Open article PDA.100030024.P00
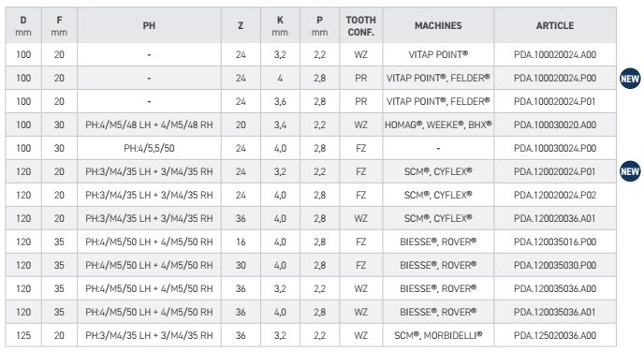This screenshot has width=644, height=352. (555, 148)
